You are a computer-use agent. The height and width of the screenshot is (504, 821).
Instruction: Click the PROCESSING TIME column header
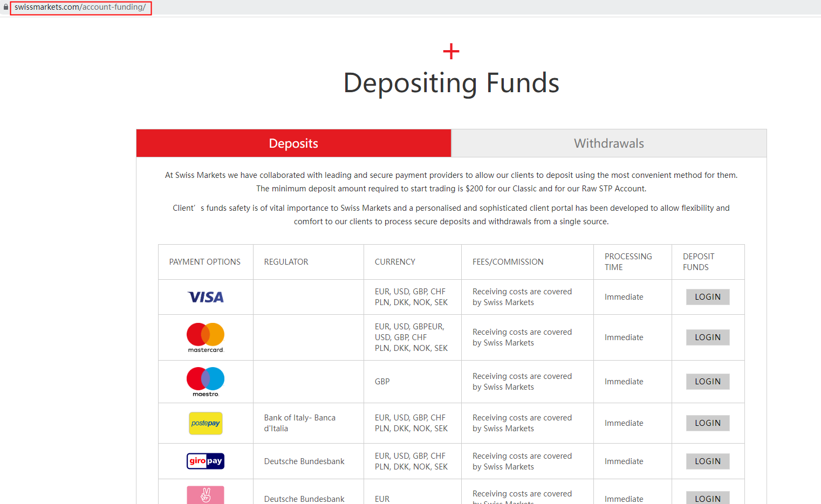(x=628, y=262)
